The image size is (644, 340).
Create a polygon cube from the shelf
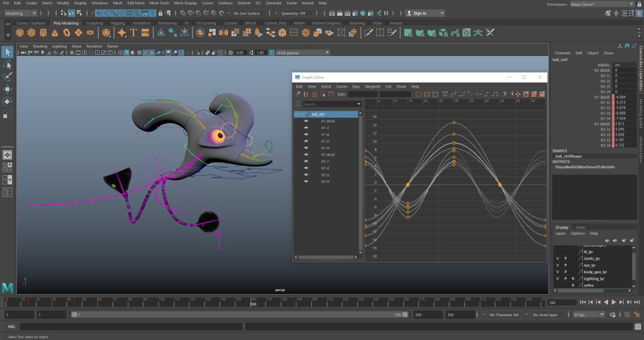tap(31, 32)
